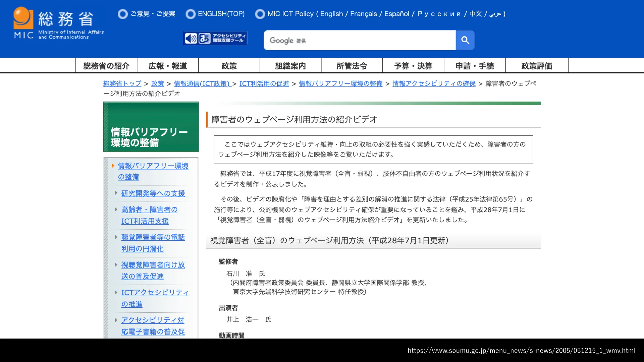Open the 申請・手続 menu
This screenshot has height=362, width=644.
coord(475,66)
